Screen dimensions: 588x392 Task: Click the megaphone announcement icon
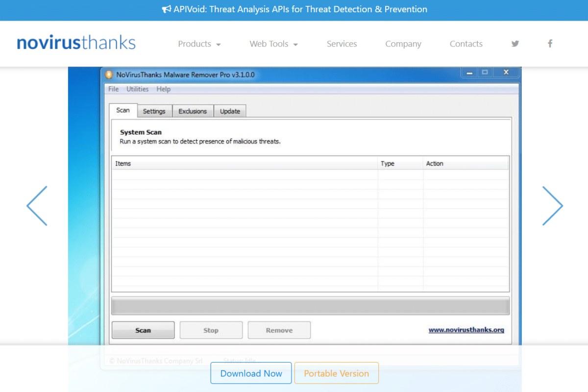click(x=166, y=9)
